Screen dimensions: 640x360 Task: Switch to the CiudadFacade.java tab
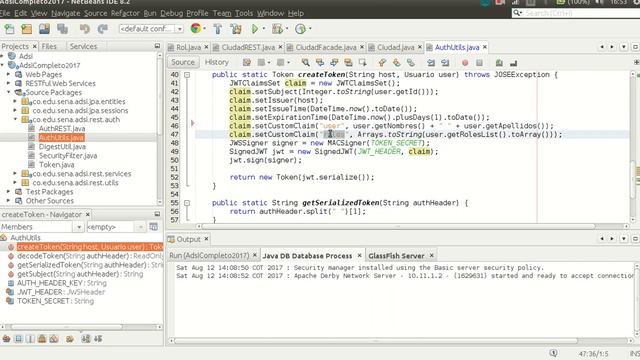(x=326, y=47)
